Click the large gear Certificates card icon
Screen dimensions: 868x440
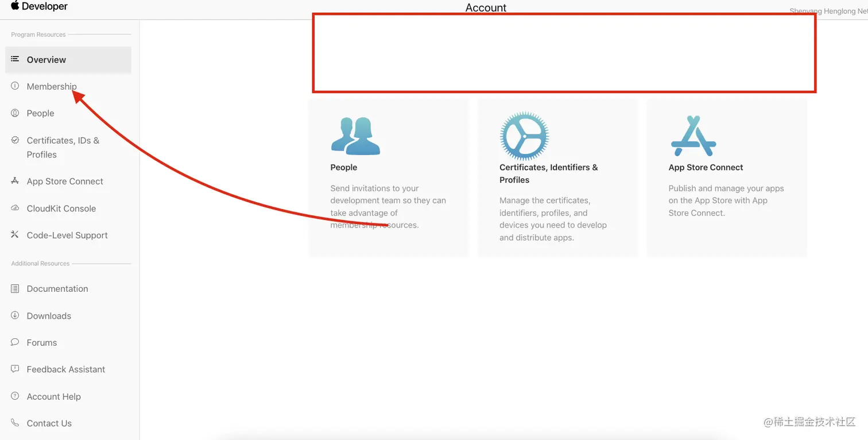point(524,136)
